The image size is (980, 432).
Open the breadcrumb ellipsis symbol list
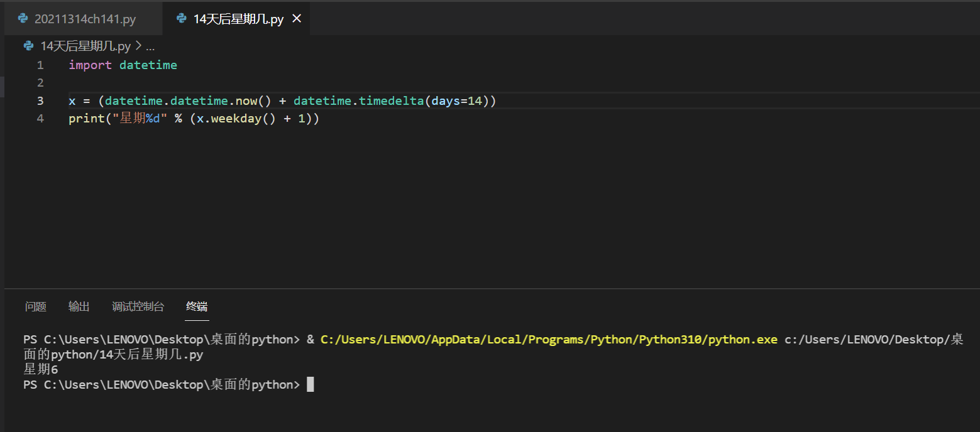(x=150, y=46)
